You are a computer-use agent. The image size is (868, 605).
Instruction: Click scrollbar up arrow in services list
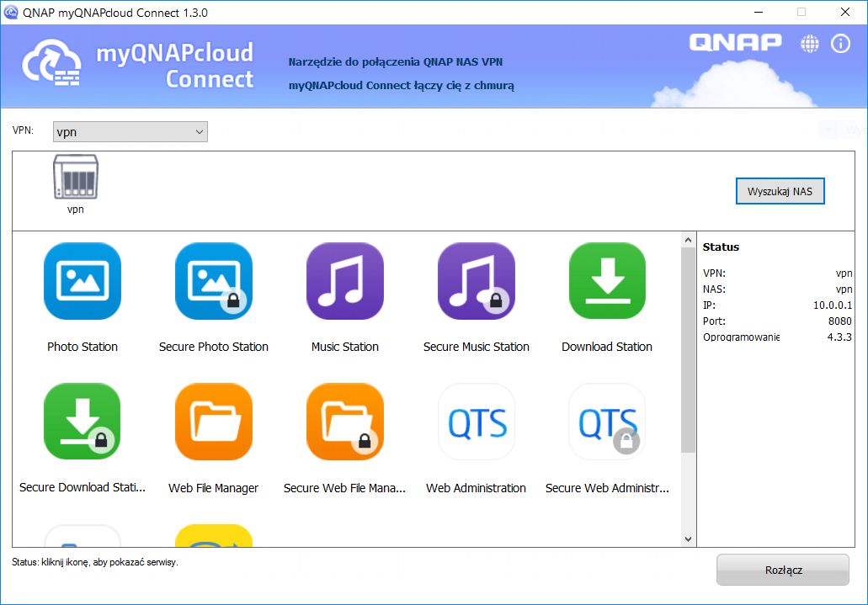coord(688,240)
